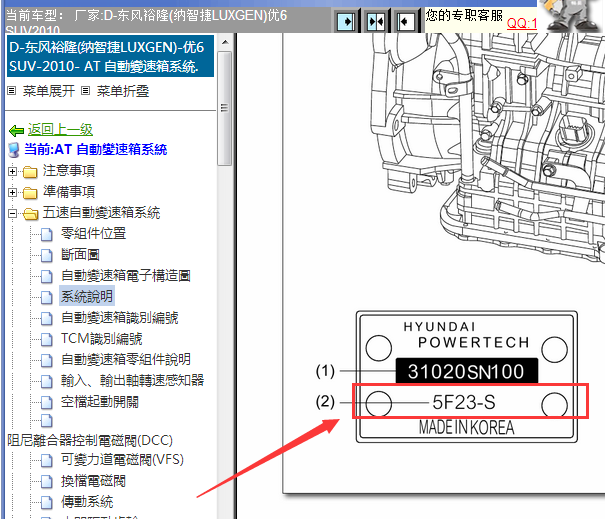605x519 pixels.
Task: Click the green back arrow icon
Action: pos(17,131)
